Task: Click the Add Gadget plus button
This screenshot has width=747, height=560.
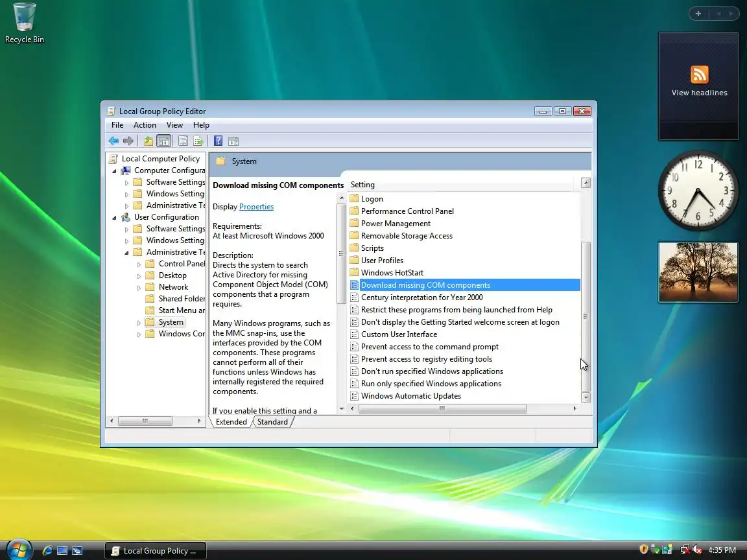Action: coord(698,14)
